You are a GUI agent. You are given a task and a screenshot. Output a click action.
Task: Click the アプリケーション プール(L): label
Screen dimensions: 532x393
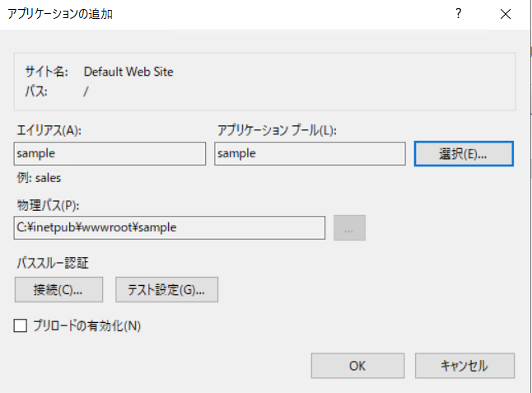(x=277, y=130)
